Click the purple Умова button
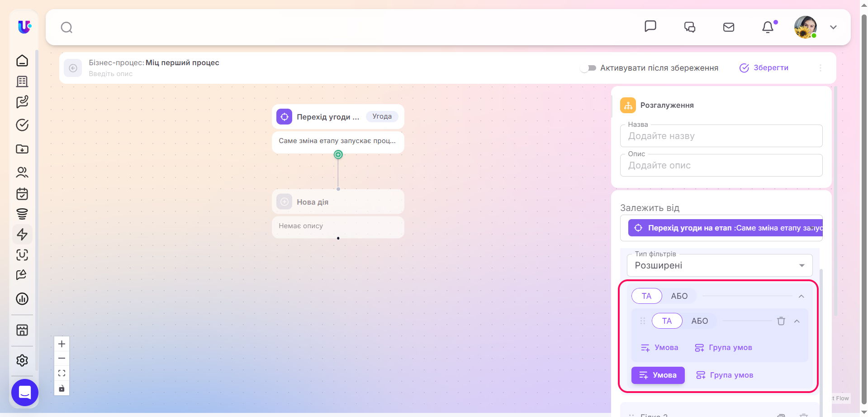This screenshot has height=417, width=868. click(658, 375)
